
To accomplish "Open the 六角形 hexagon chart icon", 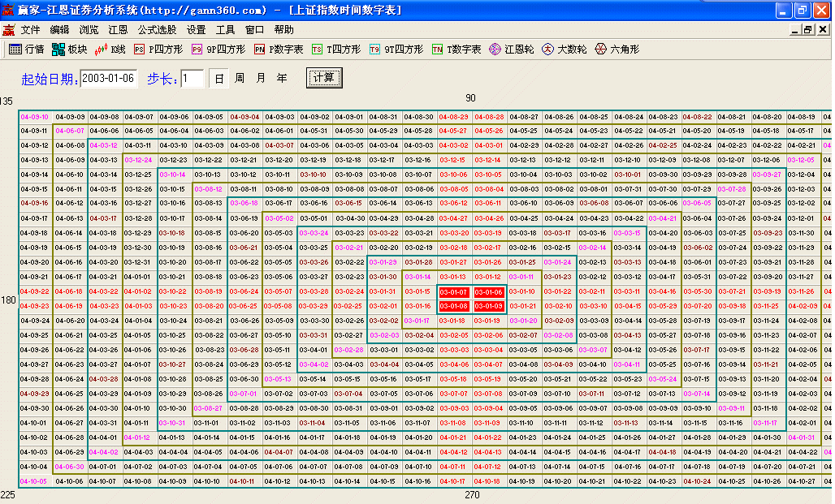I will point(617,50).
